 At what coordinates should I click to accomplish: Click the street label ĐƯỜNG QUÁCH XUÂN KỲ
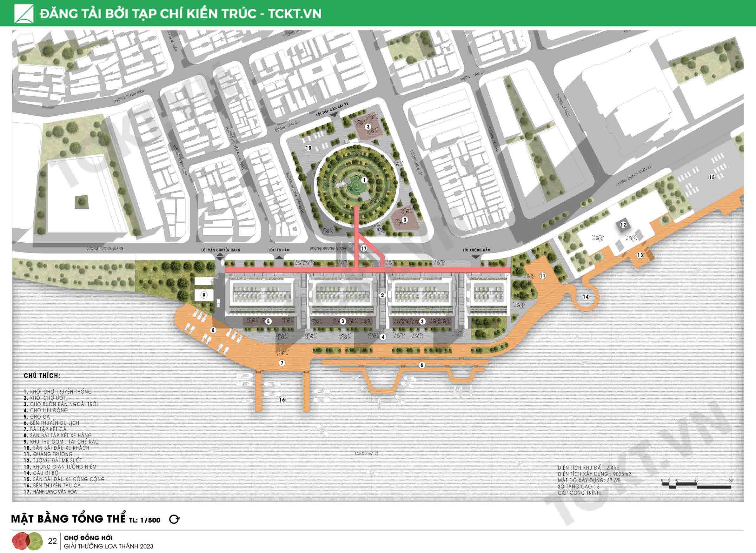click(633, 176)
